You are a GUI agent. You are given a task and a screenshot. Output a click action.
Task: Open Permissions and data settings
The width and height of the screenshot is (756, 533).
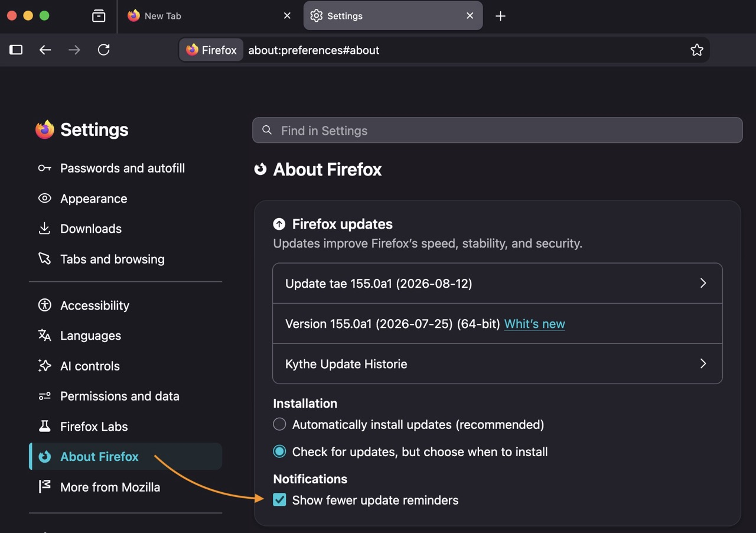125,396
